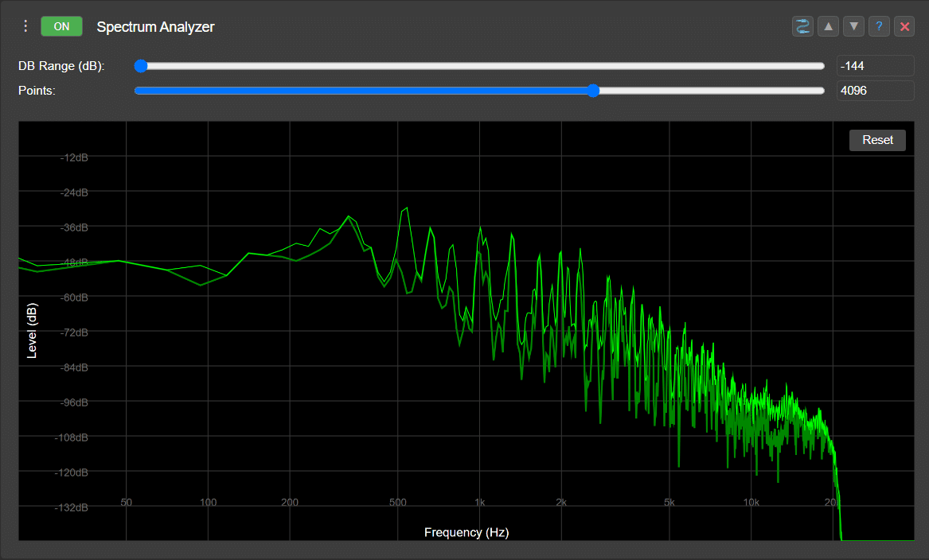The image size is (929, 560).
Task: Open the three-dot options menu
Action: [x=25, y=26]
